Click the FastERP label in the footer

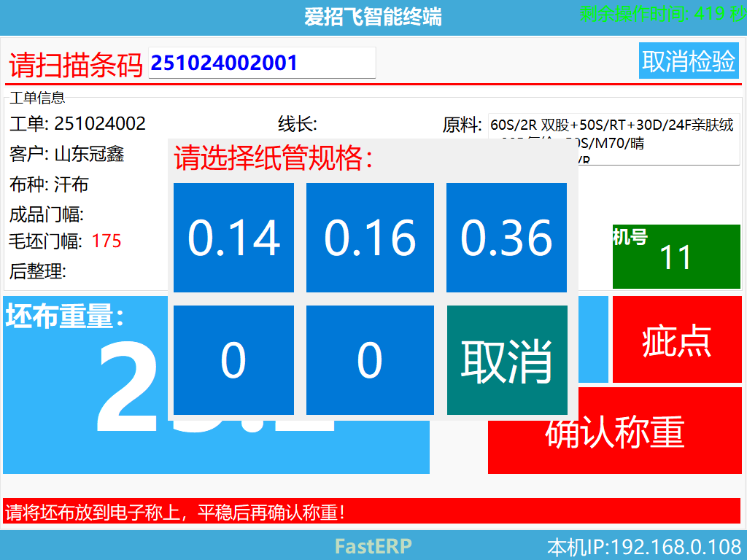click(x=372, y=545)
